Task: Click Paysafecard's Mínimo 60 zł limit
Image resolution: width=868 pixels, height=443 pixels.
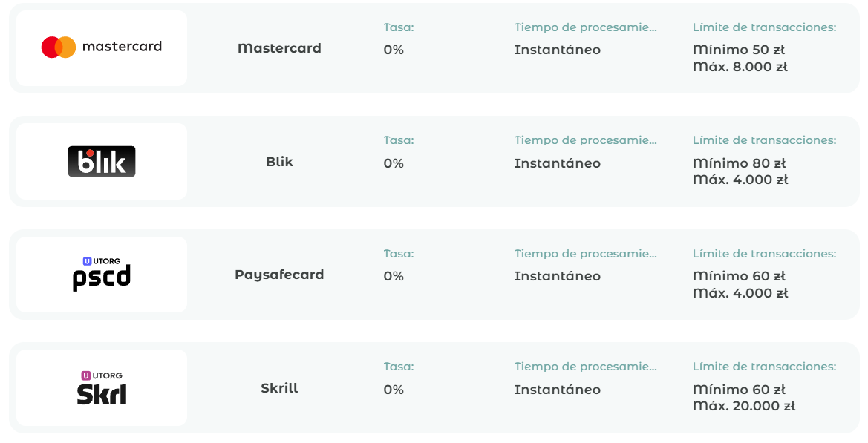Action: coord(739,276)
